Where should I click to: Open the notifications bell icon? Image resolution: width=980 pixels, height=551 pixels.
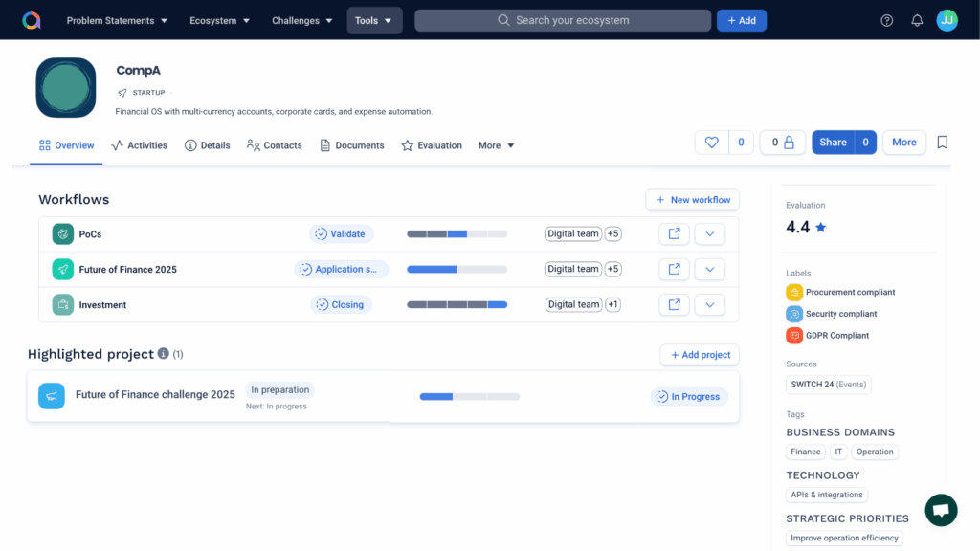pyautogui.click(x=916, y=19)
